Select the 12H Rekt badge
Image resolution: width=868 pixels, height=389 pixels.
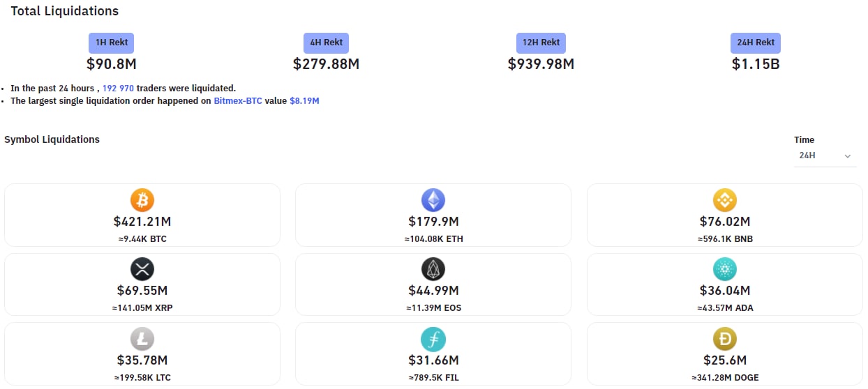[541, 43]
